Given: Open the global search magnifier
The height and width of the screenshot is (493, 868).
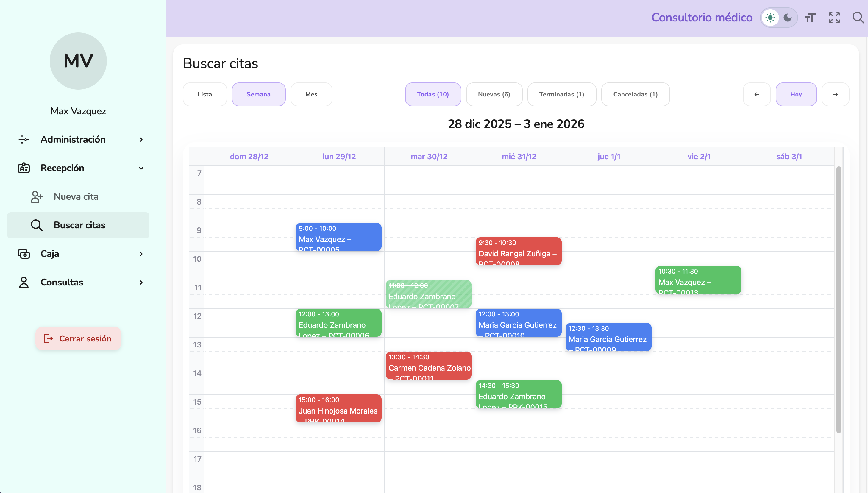Looking at the screenshot, I should 858,17.
